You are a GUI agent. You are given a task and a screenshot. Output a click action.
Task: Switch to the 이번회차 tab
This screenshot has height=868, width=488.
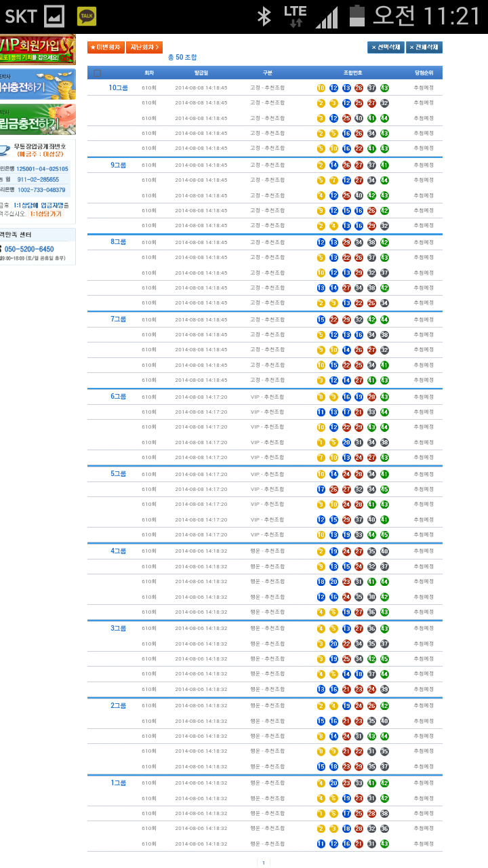pyautogui.click(x=106, y=47)
